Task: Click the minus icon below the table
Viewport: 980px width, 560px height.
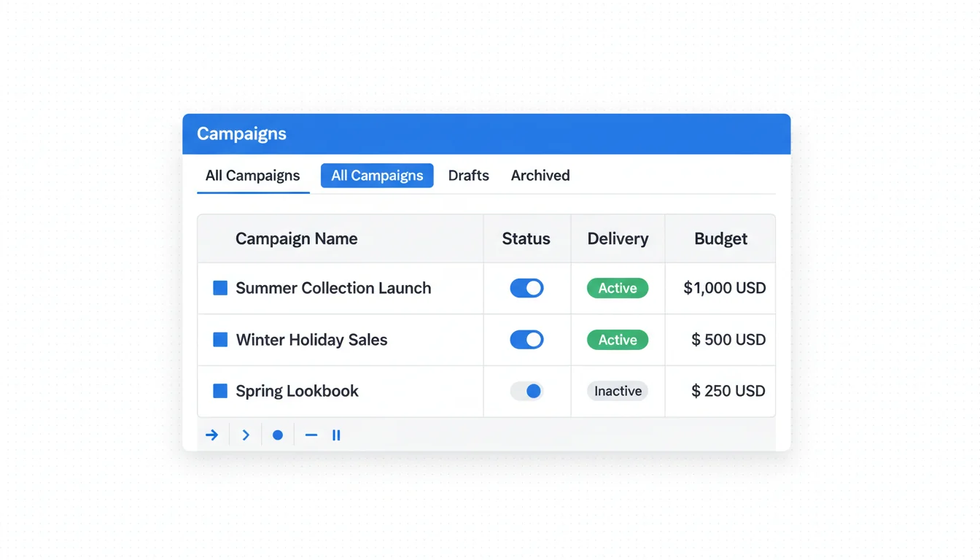Action: click(311, 435)
